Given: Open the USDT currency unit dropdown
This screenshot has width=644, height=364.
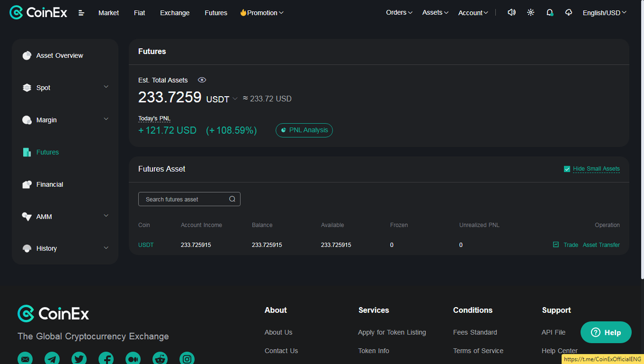Looking at the screenshot, I should point(222,99).
